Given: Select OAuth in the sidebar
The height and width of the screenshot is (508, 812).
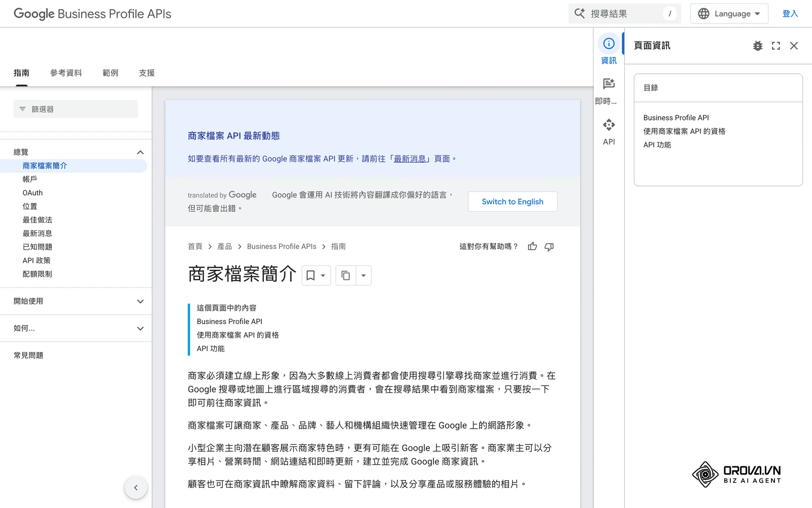Looking at the screenshot, I should 32,193.
